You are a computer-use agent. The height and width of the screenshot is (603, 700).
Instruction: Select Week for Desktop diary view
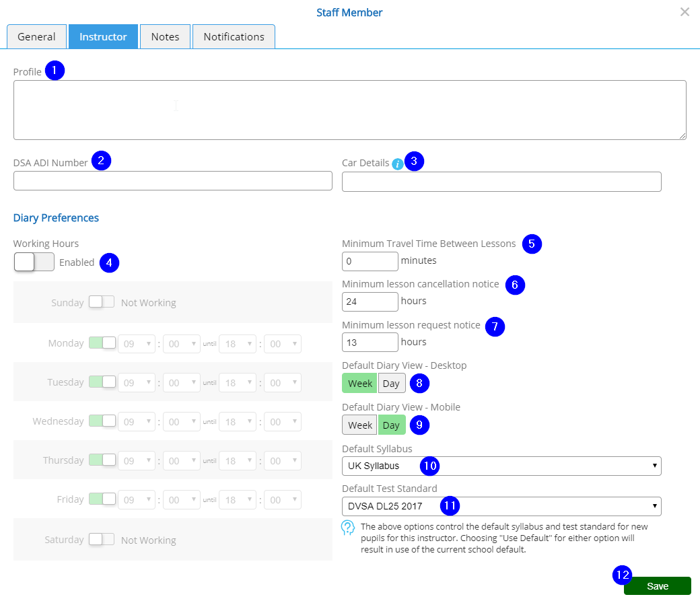[360, 384]
